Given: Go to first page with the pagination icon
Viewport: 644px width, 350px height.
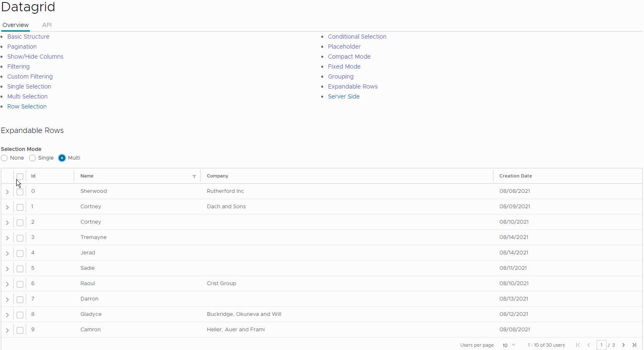Looking at the screenshot, I should pos(578,345).
